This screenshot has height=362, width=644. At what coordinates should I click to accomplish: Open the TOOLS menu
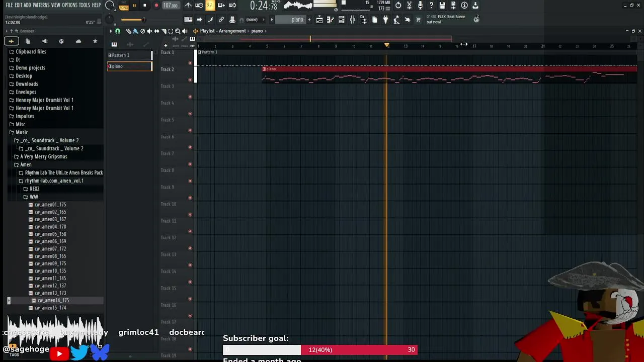point(85,5)
